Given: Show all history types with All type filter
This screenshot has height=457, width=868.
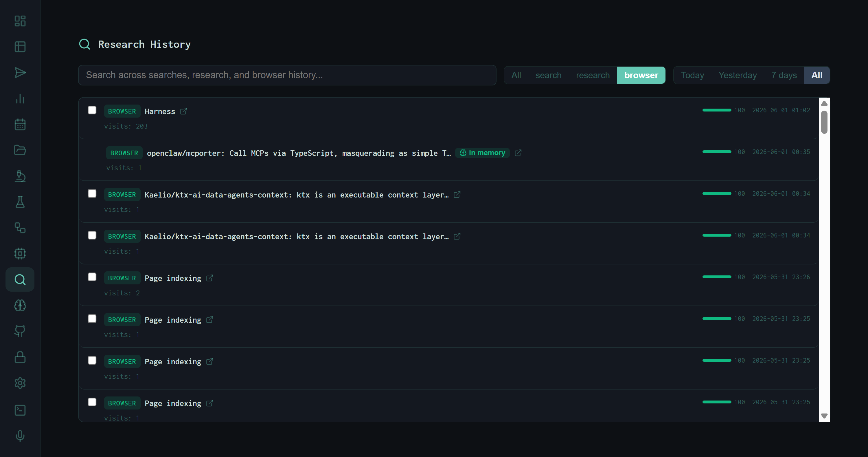Looking at the screenshot, I should [x=516, y=75].
